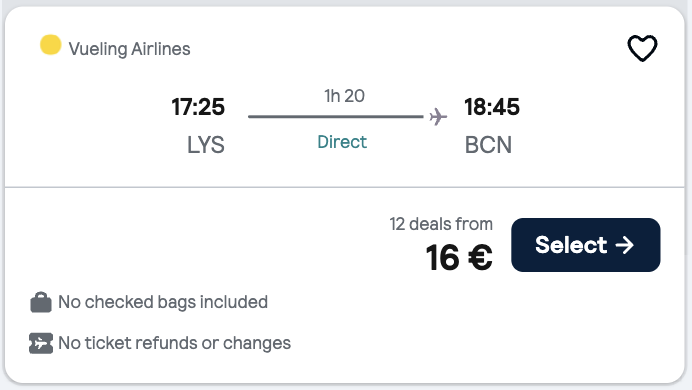This screenshot has height=390, width=692.
Task: Click the ticket refund icon
Action: click(41, 343)
